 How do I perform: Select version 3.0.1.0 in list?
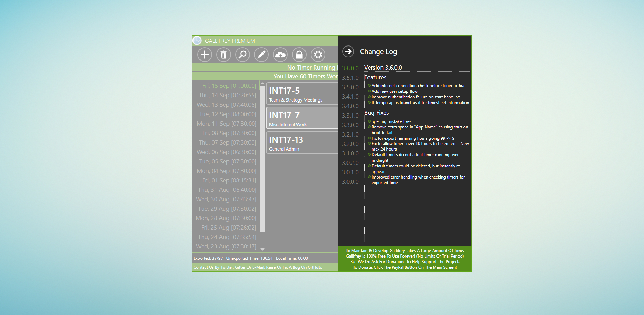tap(350, 172)
